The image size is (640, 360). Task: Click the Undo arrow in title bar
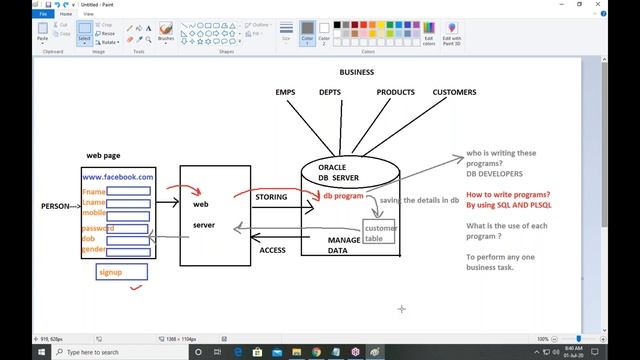tap(57, 4)
